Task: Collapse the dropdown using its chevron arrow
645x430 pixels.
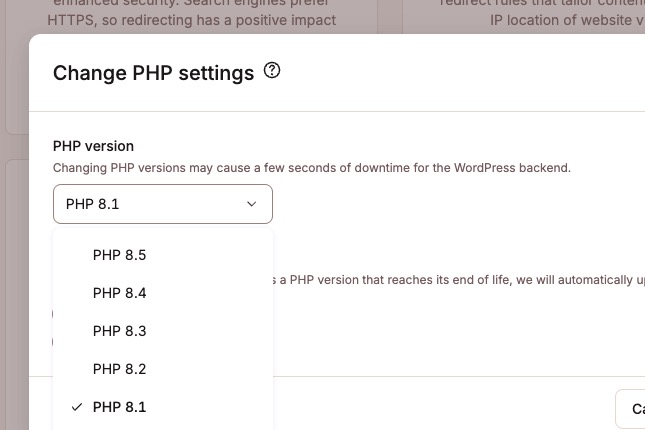Action: (x=251, y=204)
